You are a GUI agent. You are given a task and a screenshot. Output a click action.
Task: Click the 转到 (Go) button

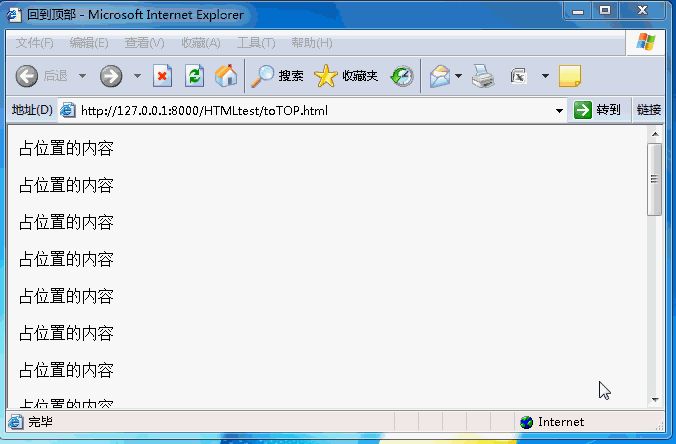[598, 110]
